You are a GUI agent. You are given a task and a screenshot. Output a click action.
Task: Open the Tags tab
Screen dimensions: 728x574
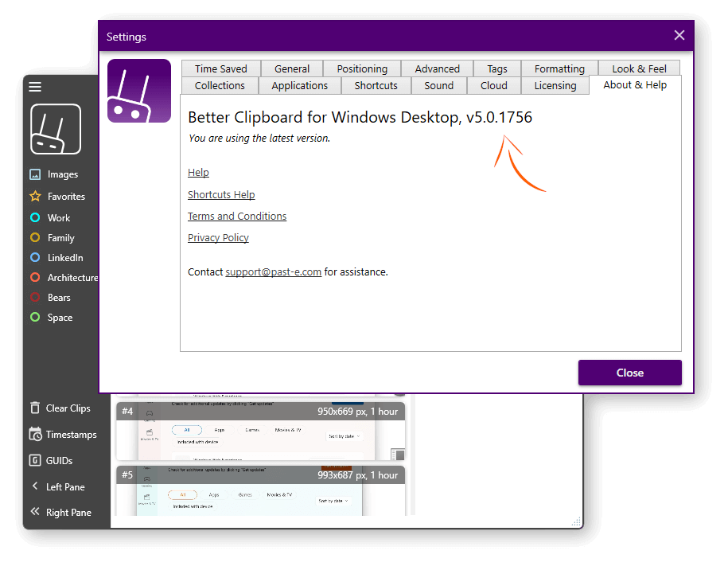click(x=497, y=68)
